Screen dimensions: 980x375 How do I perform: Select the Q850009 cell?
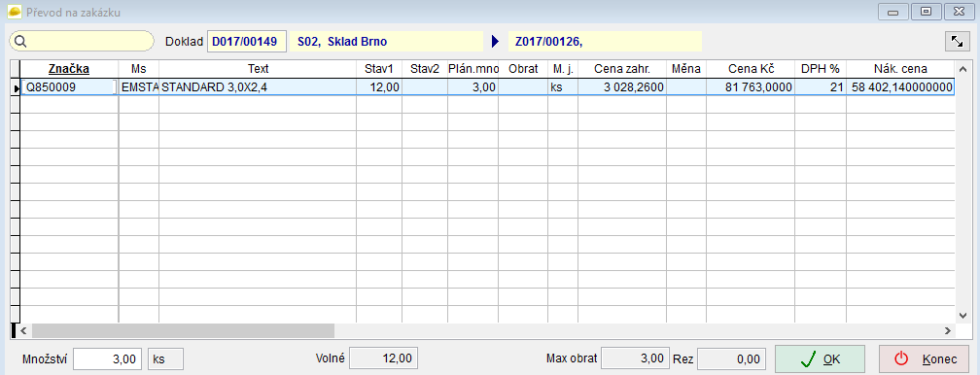(69, 87)
